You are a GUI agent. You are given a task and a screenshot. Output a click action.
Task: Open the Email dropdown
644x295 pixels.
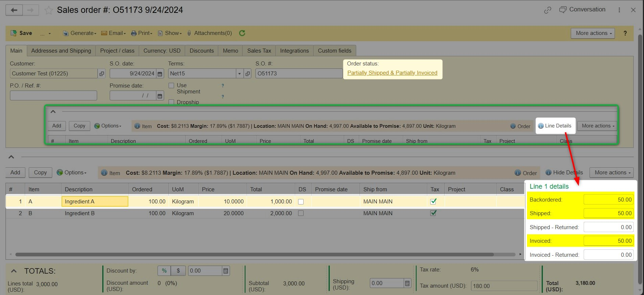[113, 33]
